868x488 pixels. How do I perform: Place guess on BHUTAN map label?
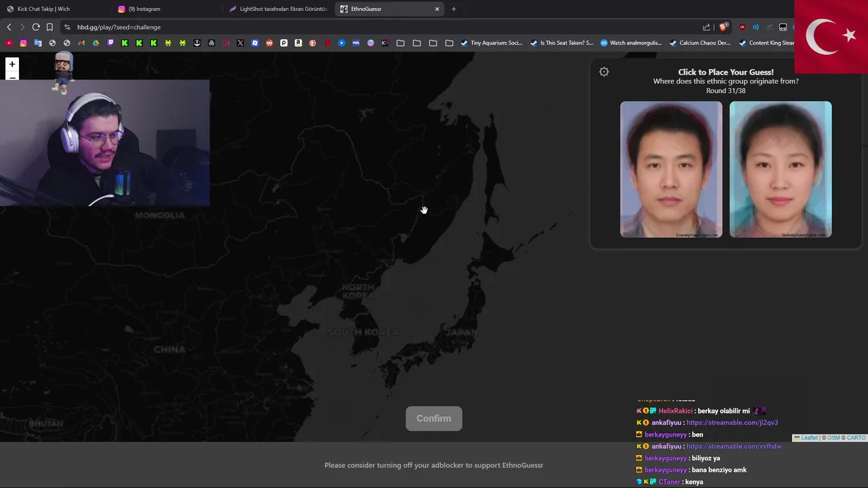click(x=46, y=424)
